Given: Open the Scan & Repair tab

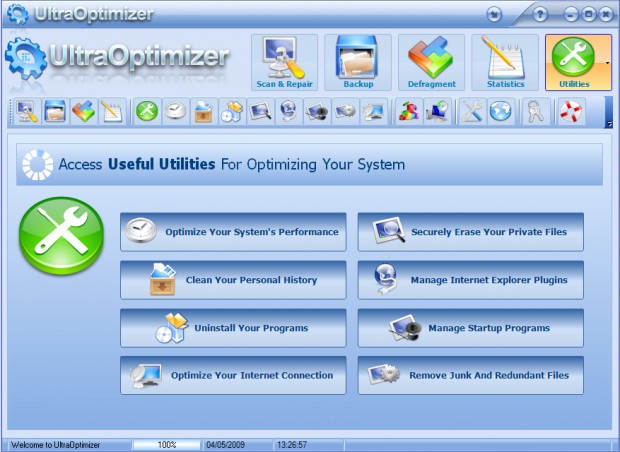Looking at the screenshot, I should pyautogui.click(x=284, y=62).
